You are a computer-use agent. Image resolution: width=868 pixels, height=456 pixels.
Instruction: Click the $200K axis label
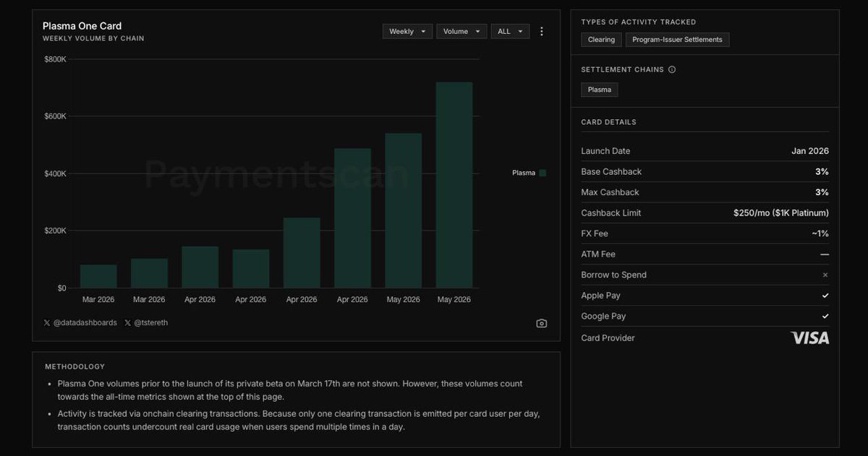point(55,231)
